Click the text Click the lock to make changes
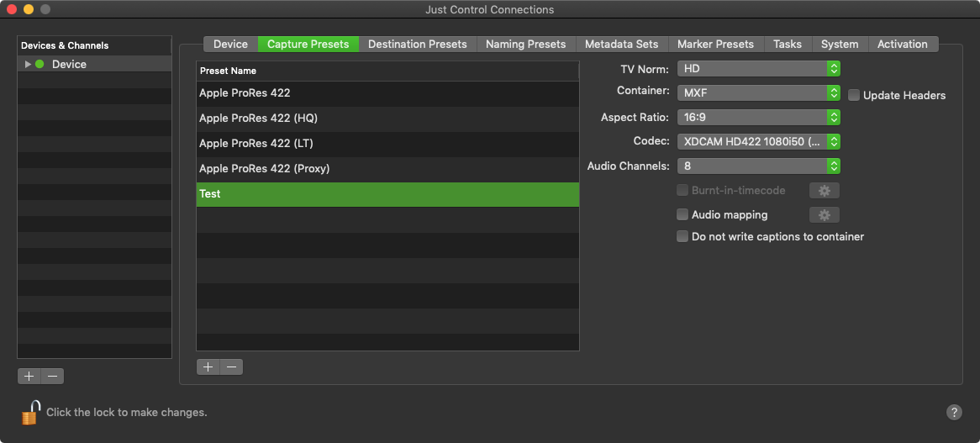Viewport: 980px width, 443px height. (127, 413)
